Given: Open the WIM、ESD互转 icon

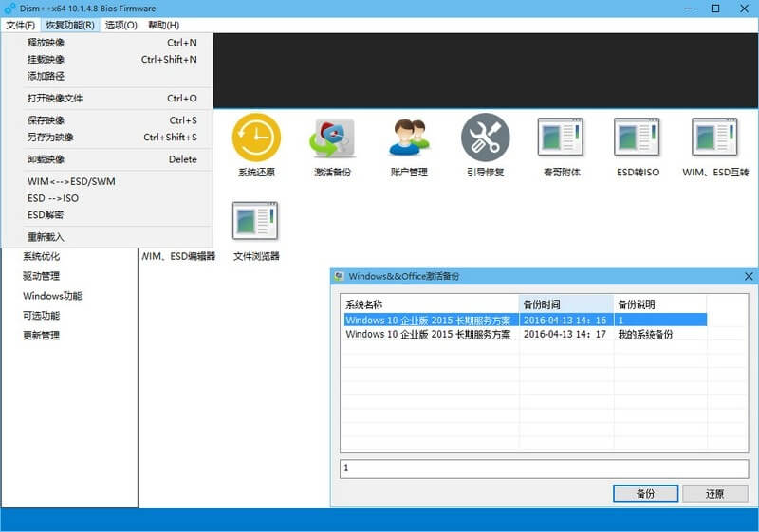Looking at the screenshot, I should click(714, 138).
